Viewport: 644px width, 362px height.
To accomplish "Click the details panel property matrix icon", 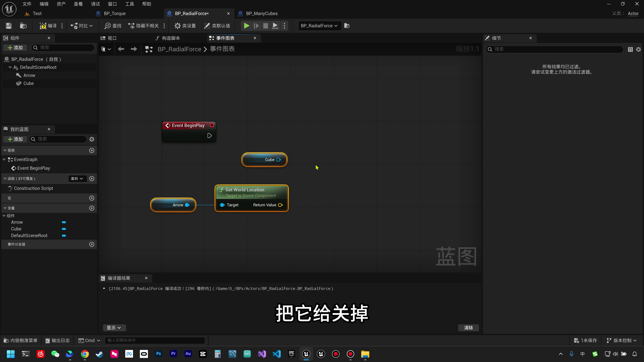I will click(x=630, y=49).
